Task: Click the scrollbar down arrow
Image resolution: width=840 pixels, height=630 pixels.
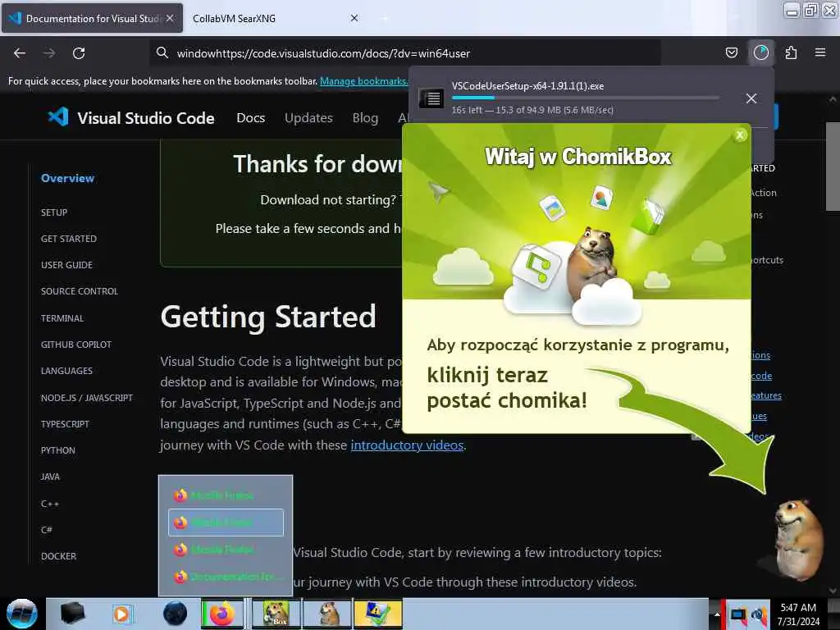Action: tap(833, 591)
